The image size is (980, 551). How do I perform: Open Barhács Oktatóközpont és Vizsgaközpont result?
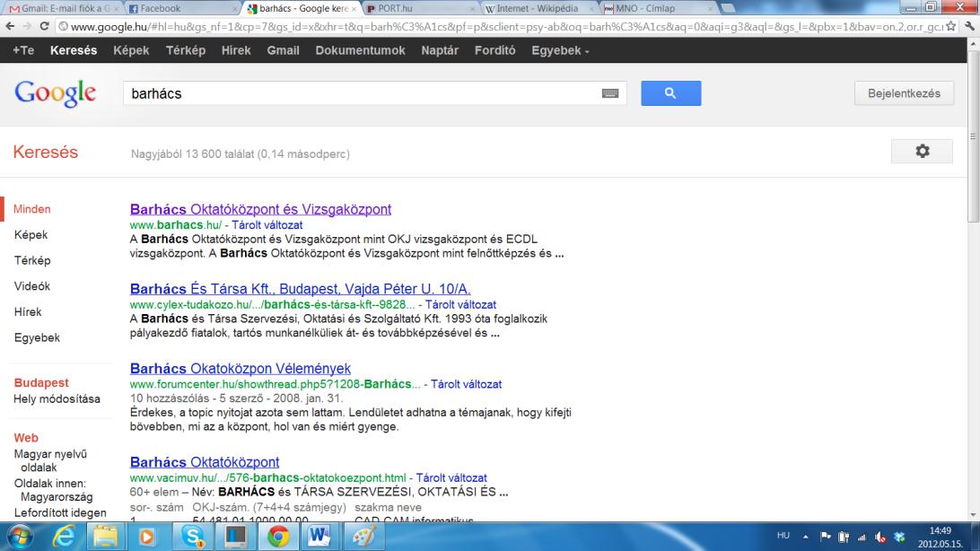[260, 209]
